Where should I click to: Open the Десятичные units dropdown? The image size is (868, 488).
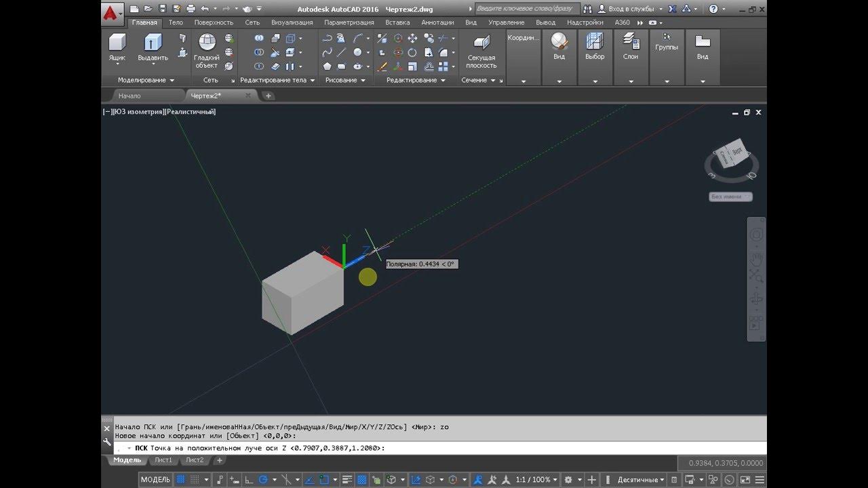coord(641,480)
